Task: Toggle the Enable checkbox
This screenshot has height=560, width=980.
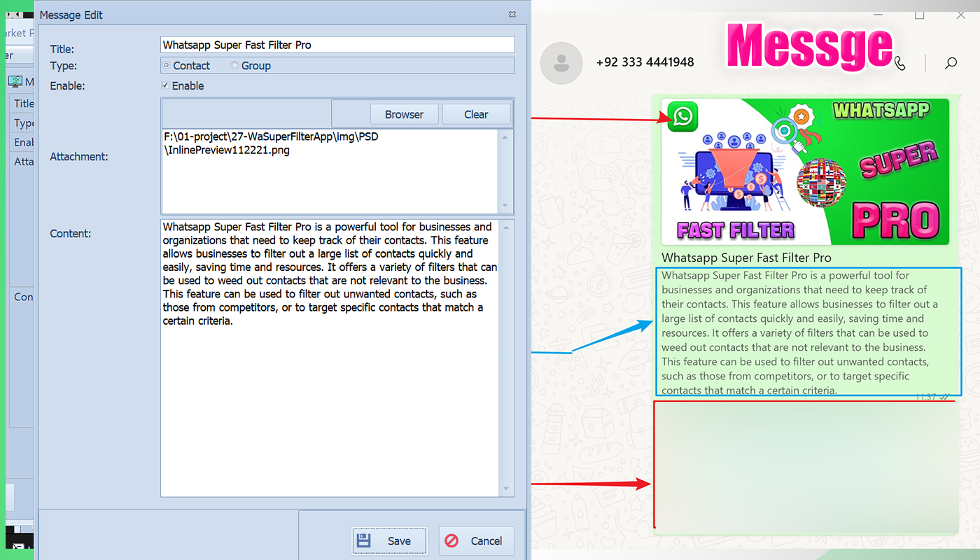Action: pyautogui.click(x=165, y=85)
